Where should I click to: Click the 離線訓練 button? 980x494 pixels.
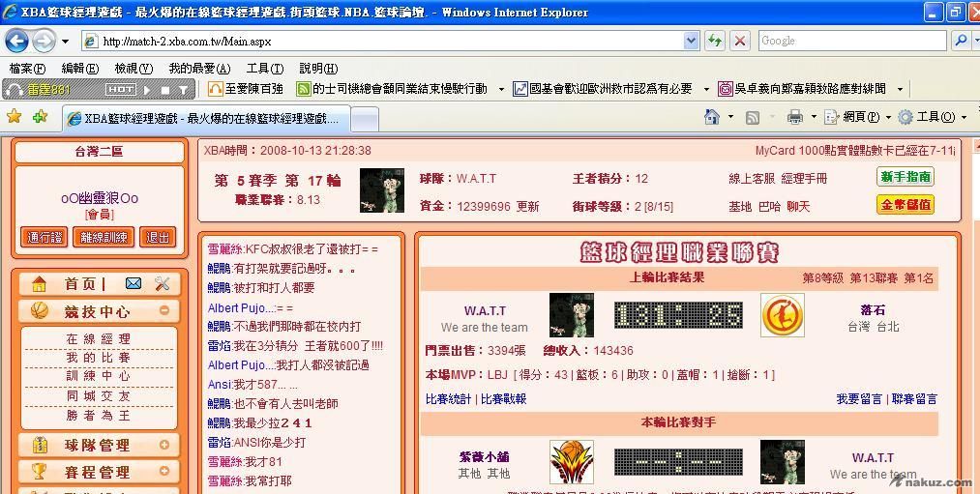pyautogui.click(x=104, y=237)
